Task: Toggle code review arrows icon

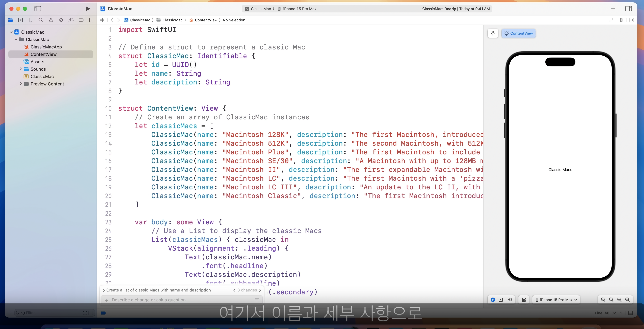Action: pos(611,20)
